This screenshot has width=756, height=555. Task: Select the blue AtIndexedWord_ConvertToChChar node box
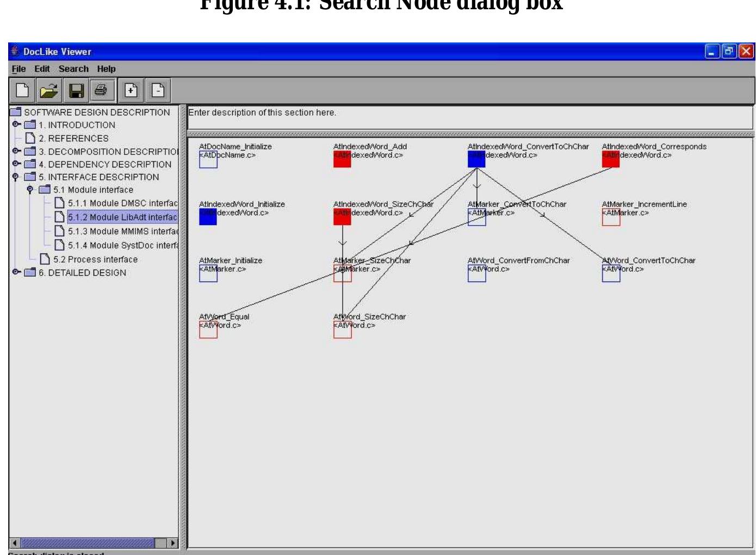click(x=476, y=159)
